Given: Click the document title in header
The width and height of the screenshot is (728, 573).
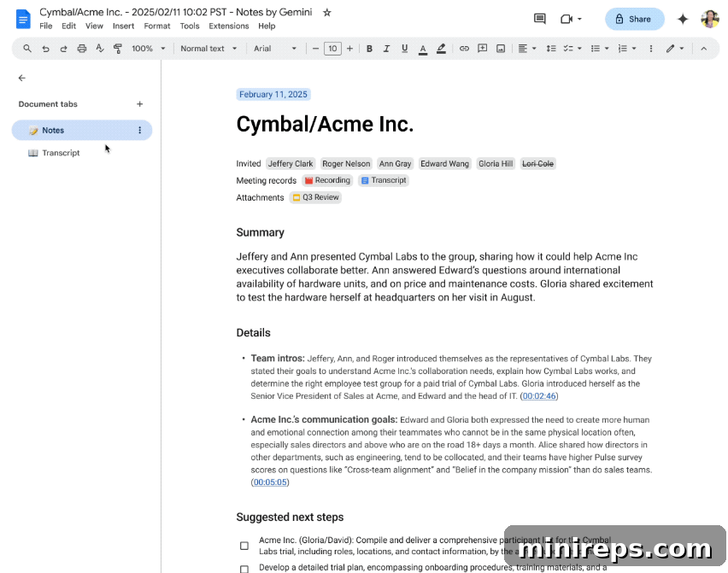Looking at the screenshot, I should 175,13.
